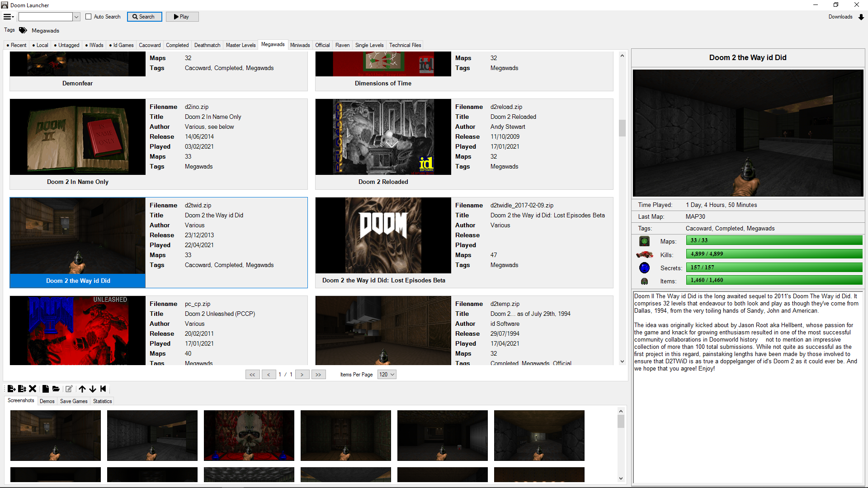The height and width of the screenshot is (488, 868).
Task: Click the move up arrow icon
Action: click(82, 389)
